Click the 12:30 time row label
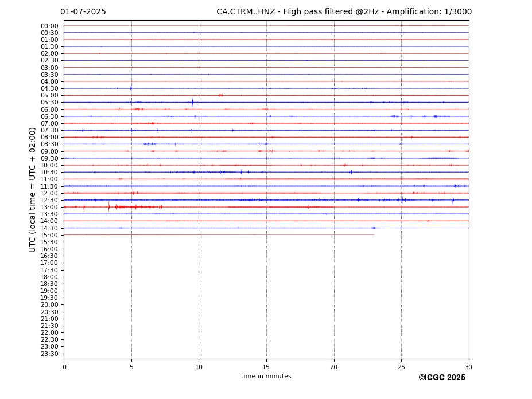 [x=49, y=201]
